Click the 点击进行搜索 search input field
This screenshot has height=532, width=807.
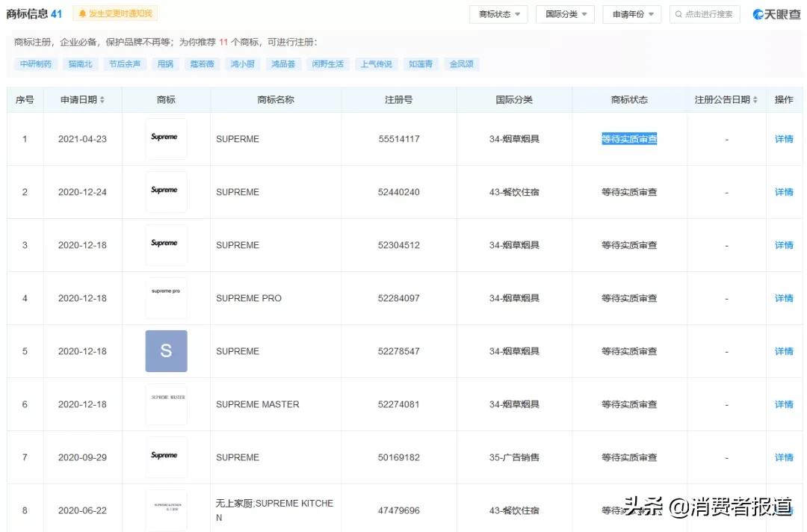706,13
